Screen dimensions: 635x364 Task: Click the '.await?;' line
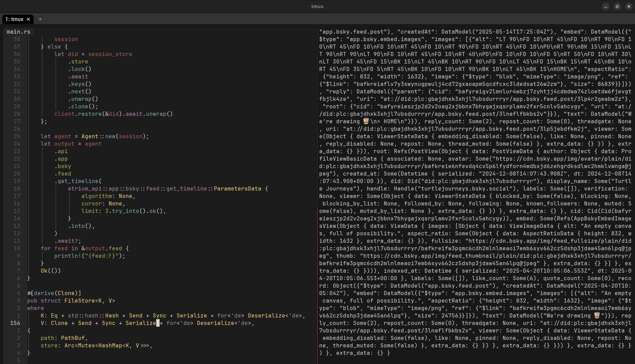coord(68,241)
